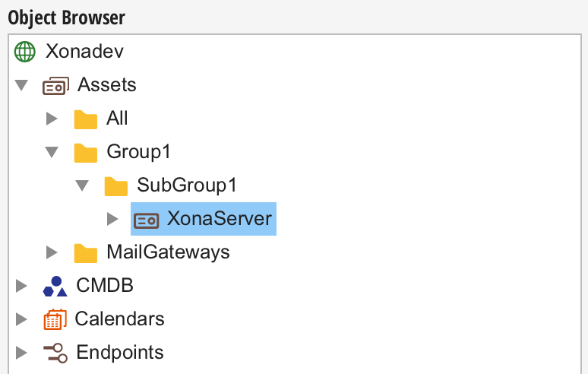Select the highlighted XonaServer label
Viewport: 588px width, 374px height.
(220, 218)
